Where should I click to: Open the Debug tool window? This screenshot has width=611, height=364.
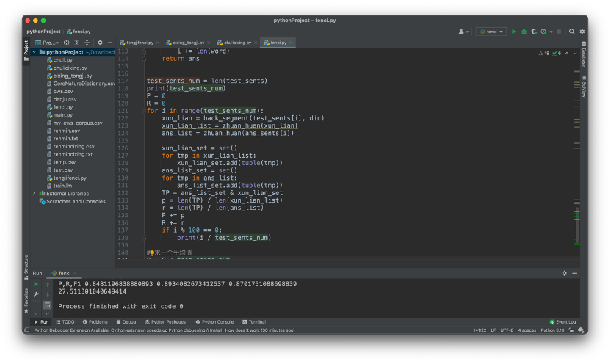[x=126, y=322]
